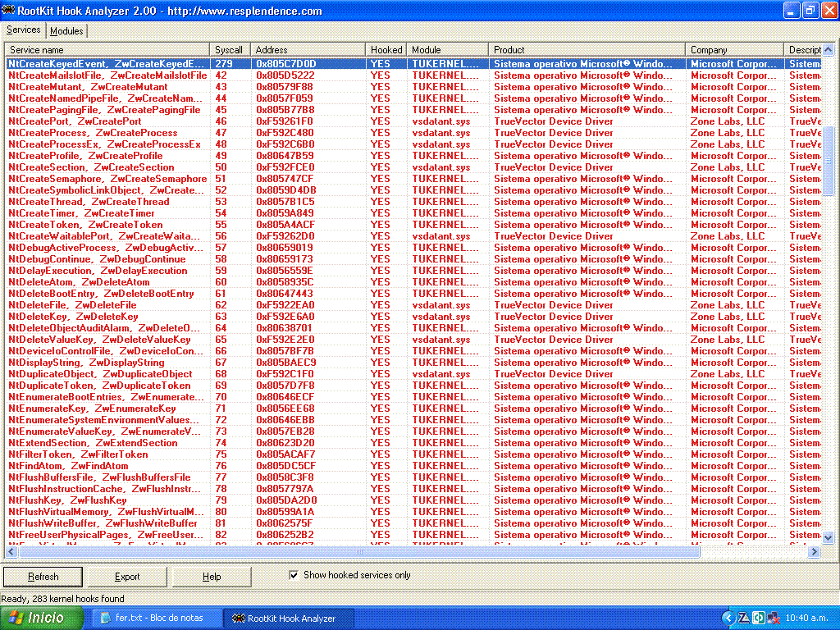Viewport: 840px width, 630px height.
Task: Select the NtCreateTimer service row
Action: click(413, 213)
